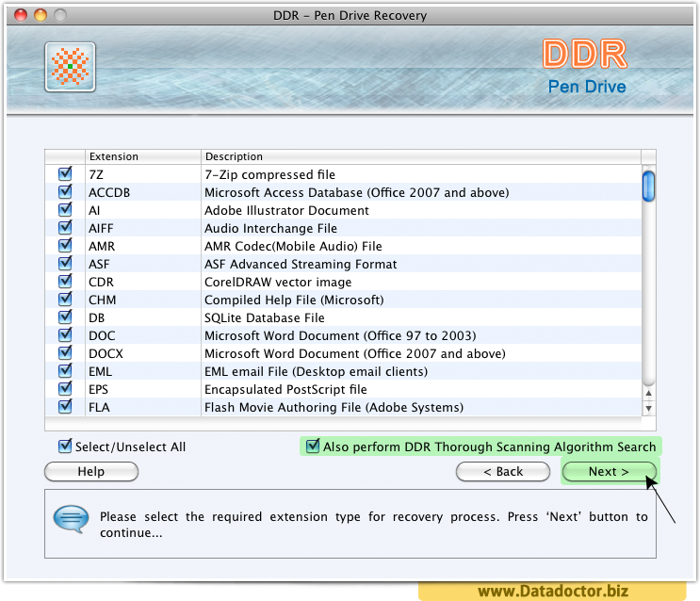Disable DDR Thorough Scanning Algorithm Search checkbox
This screenshot has width=700, height=601.
313,446
